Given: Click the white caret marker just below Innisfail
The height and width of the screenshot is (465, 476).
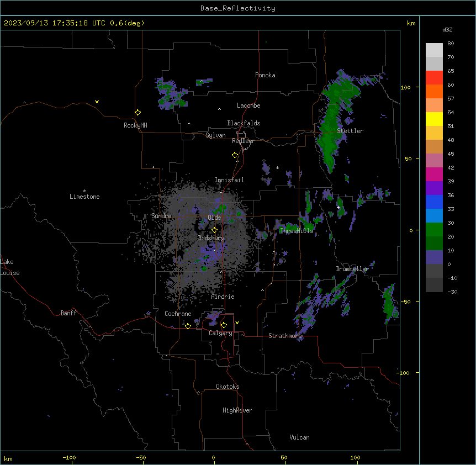Looking at the screenshot, I should (221, 192).
